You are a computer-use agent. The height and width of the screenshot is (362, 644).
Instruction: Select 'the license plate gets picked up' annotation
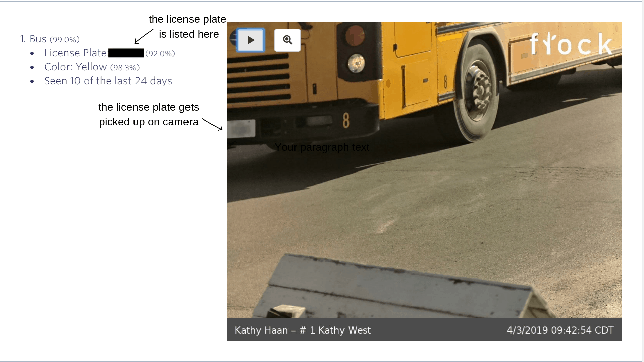(x=149, y=114)
